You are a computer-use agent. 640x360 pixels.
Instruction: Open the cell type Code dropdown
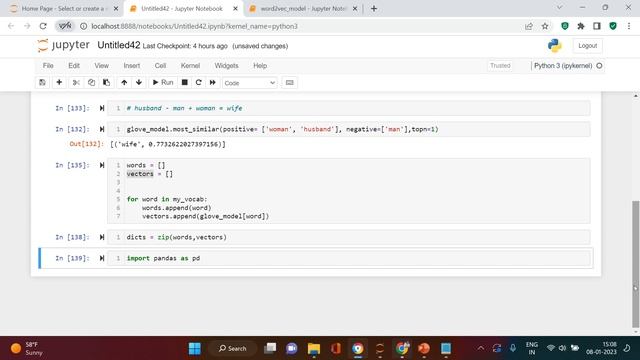249,83
